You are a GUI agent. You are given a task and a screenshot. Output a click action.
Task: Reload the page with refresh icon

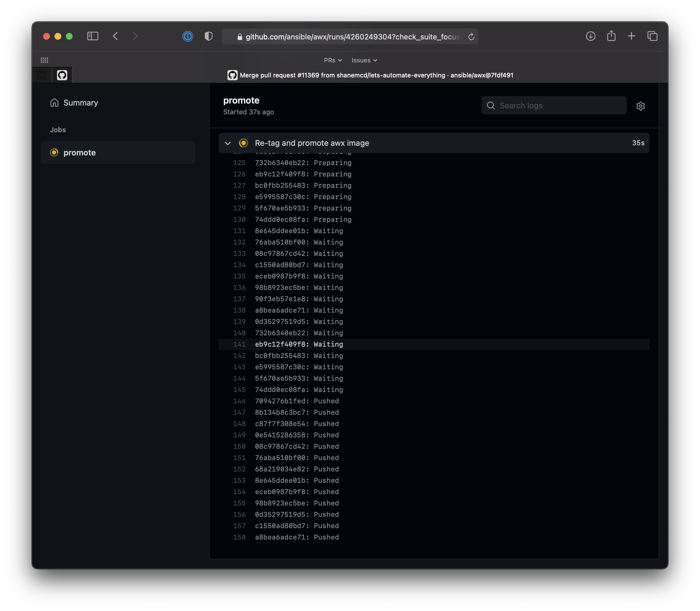point(471,37)
